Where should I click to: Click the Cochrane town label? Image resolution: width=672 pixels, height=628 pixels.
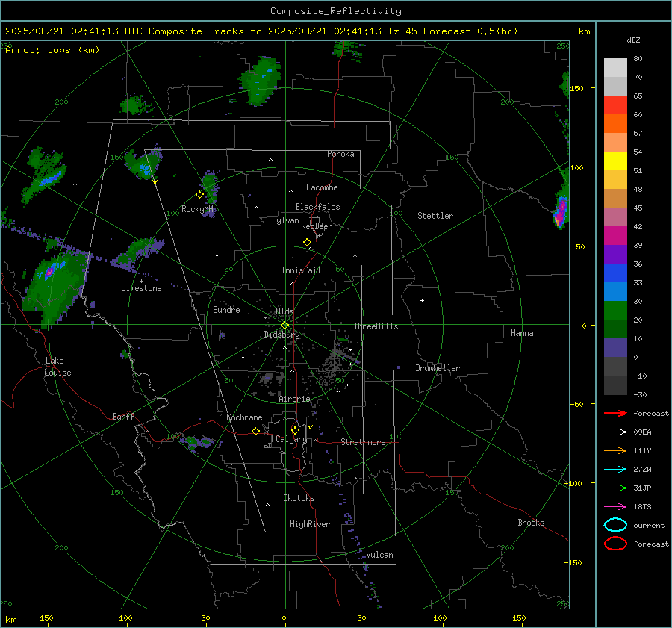tap(244, 417)
